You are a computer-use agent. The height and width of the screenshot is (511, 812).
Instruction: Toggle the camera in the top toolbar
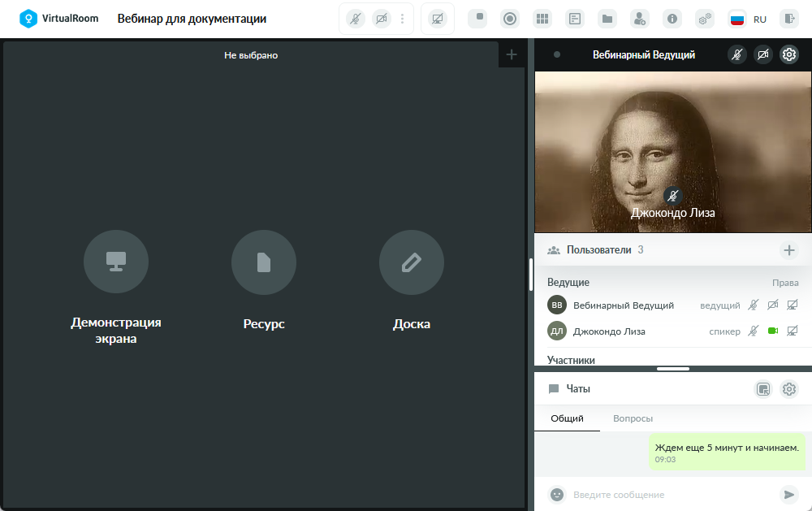click(382, 19)
